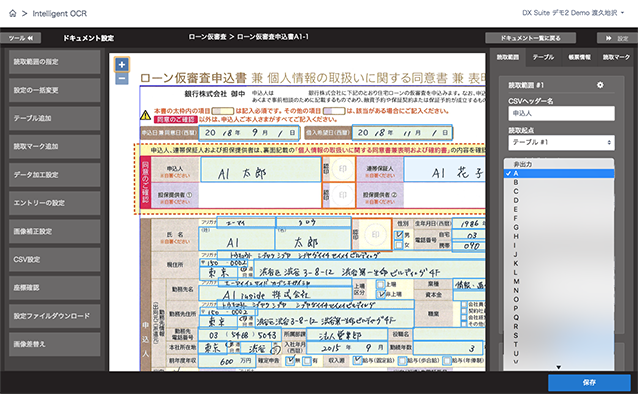
Task: Switch to the 読取マーク tab
Action: (616, 57)
